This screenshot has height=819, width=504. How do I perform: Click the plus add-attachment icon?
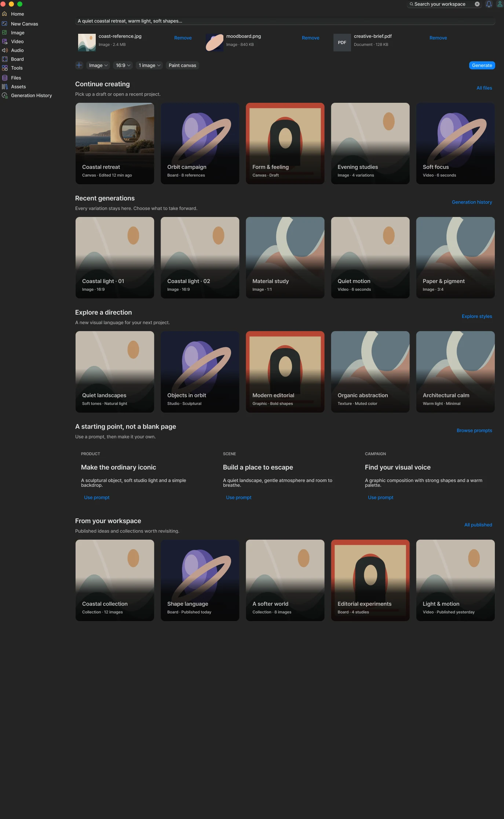(x=79, y=65)
